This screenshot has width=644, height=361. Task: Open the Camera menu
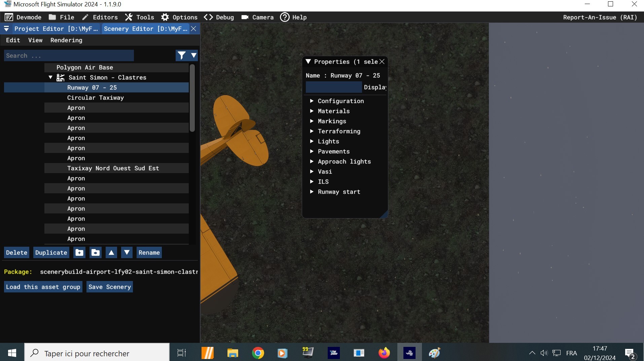257,17
